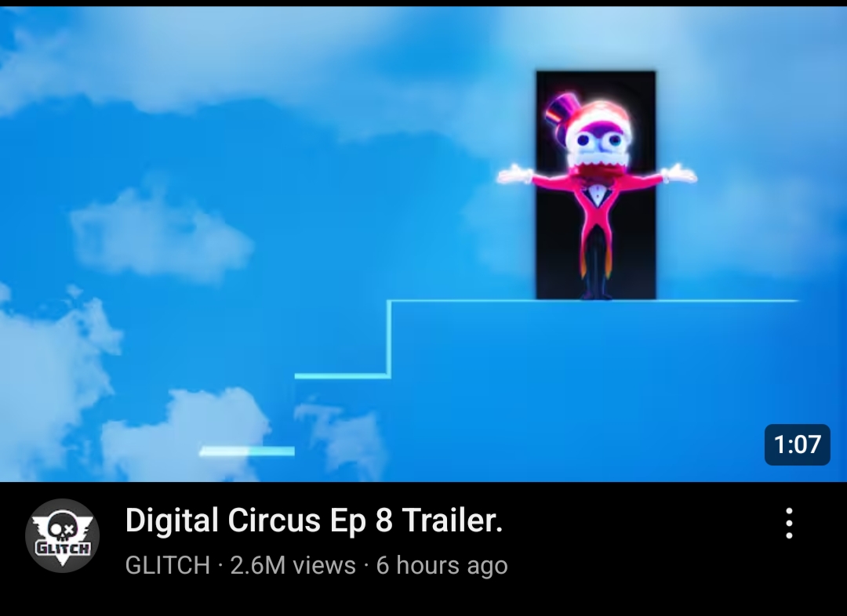Image resolution: width=847 pixels, height=616 pixels.
Task: Click the 2.6M views label
Action: (x=293, y=566)
